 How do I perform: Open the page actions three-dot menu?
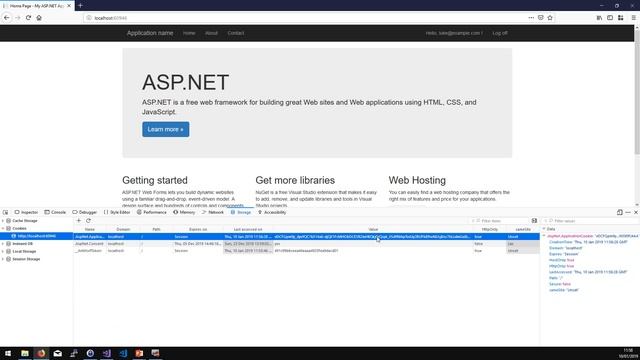point(531,18)
